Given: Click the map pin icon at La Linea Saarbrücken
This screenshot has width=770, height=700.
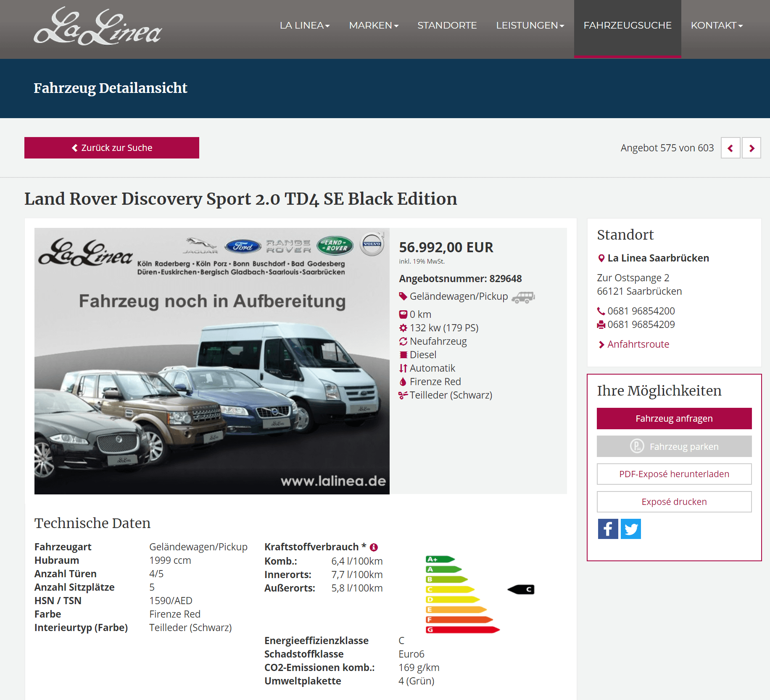Looking at the screenshot, I should pyautogui.click(x=601, y=258).
